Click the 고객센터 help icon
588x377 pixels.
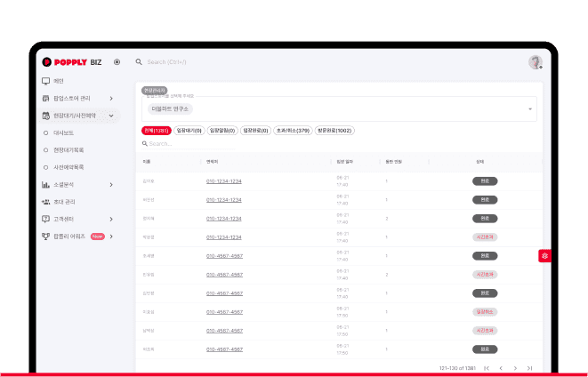[45, 220]
